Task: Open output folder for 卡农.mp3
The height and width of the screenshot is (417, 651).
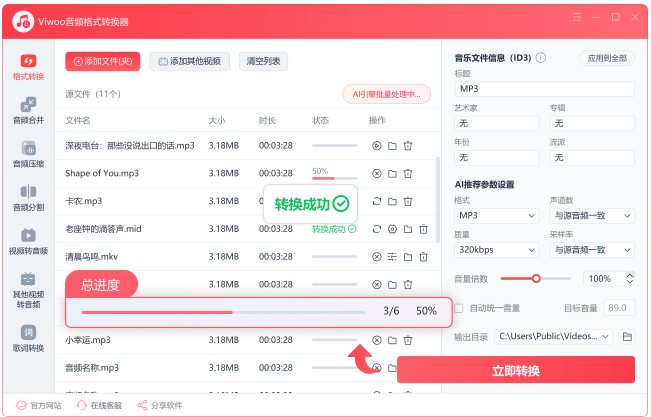Action: (x=392, y=201)
